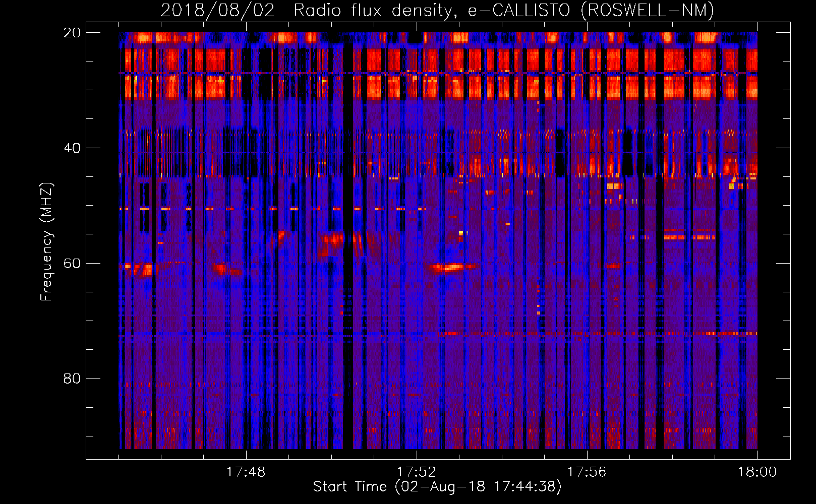
Task: Click the '80' frequency tick label
Action: [x=72, y=378]
